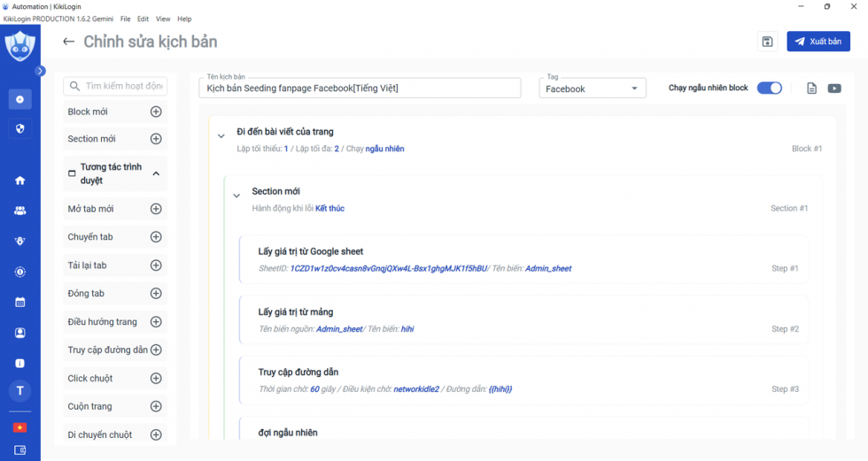Add Điều hướng trang action
868x461 pixels.
156,322
